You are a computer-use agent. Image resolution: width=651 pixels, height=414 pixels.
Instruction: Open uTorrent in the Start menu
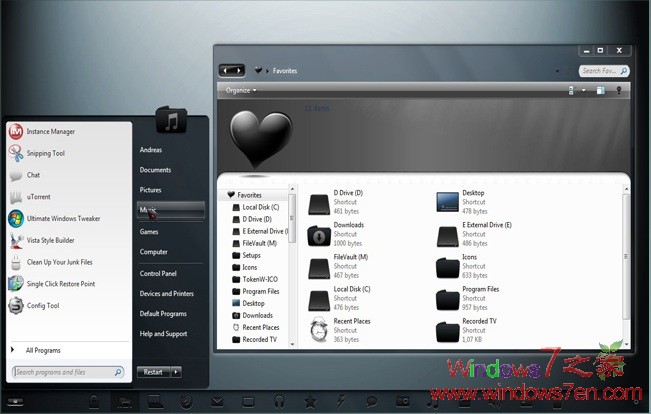click(38, 197)
